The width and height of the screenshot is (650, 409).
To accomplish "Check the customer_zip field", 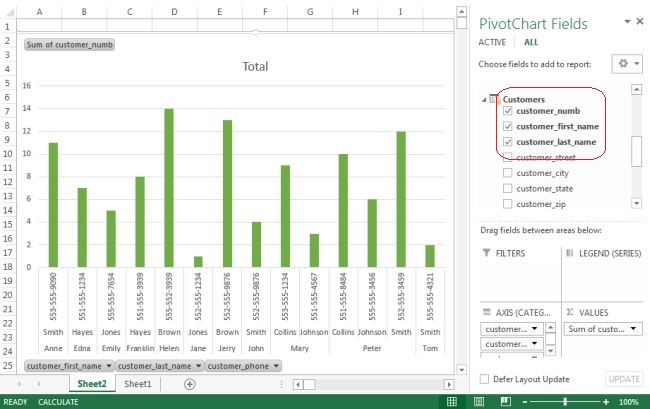I will (507, 204).
